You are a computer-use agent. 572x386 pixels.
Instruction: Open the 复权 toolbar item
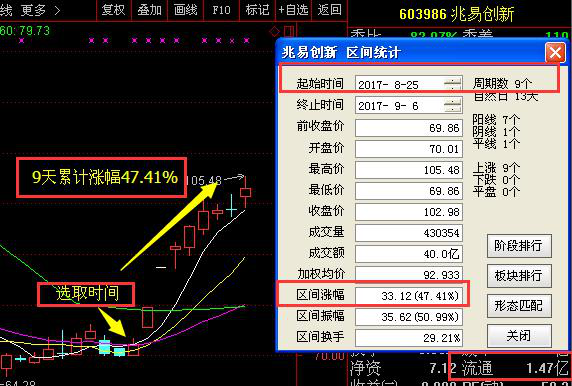(113, 10)
